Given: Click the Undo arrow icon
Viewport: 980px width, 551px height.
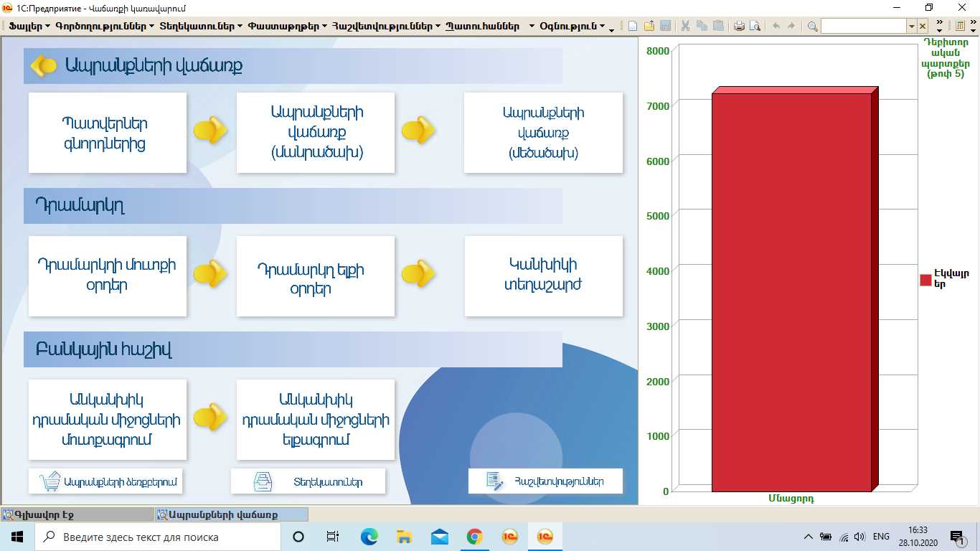Looking at the screenshot, I should (x=776, y=26).
